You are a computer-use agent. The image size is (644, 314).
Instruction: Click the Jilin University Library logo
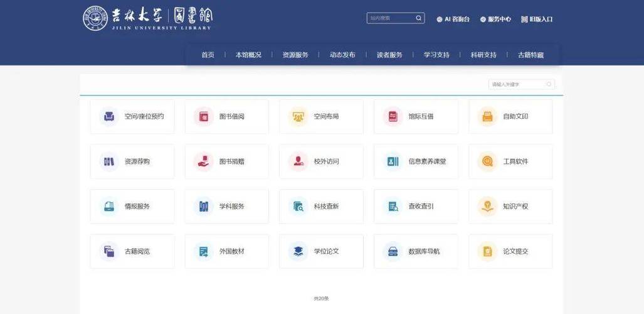click(148, 18)
